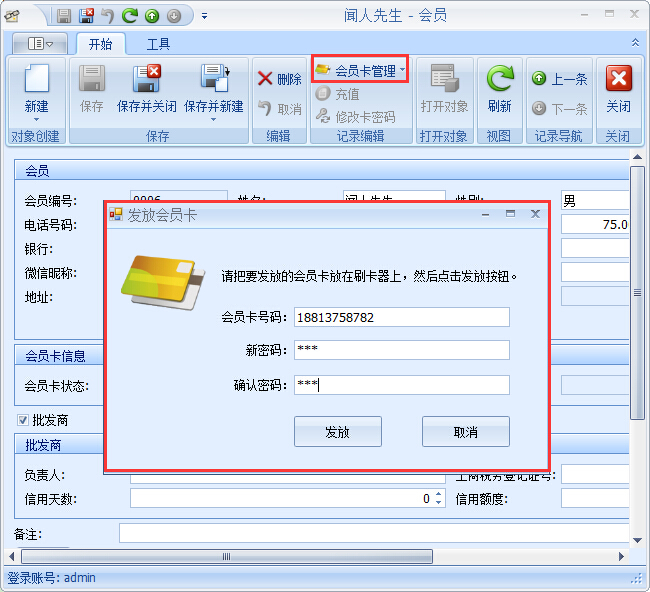Toggle the 批发商 checkbox
This screenshot has height=592, width=650.
click(23, 420)
